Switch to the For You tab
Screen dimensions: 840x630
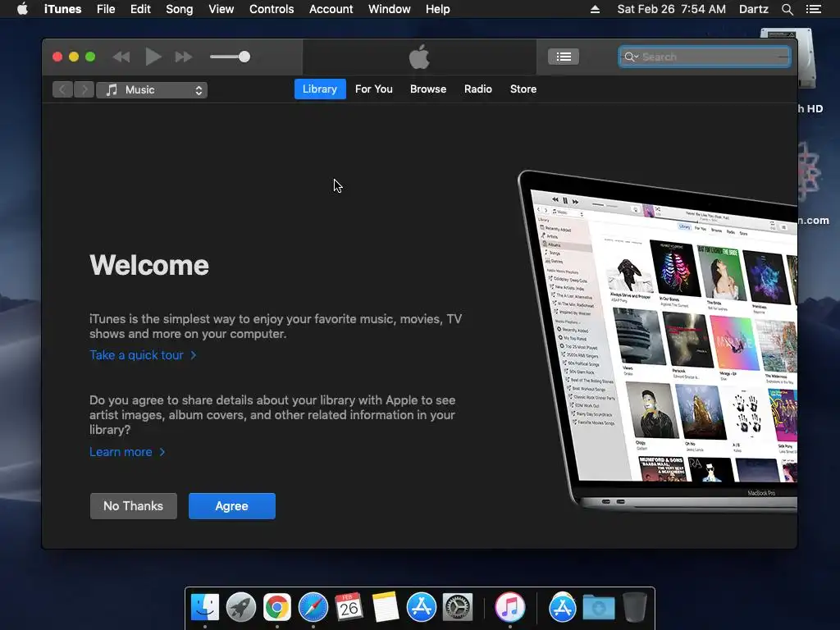point(374,89)
